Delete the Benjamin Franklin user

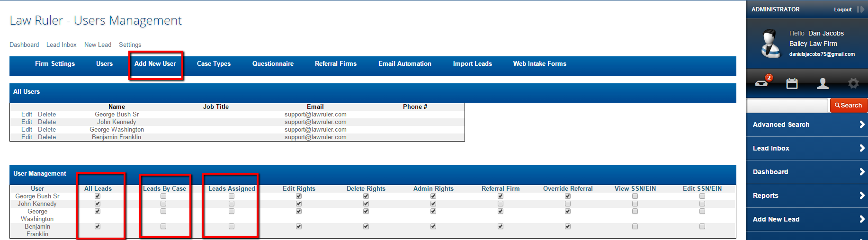point(47,137)
